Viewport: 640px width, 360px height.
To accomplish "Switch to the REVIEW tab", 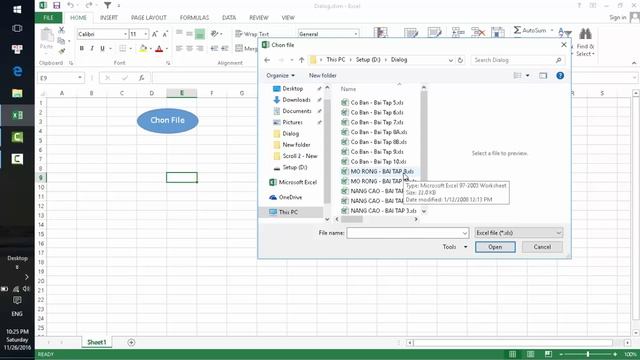I will click(x=259, y=18).
